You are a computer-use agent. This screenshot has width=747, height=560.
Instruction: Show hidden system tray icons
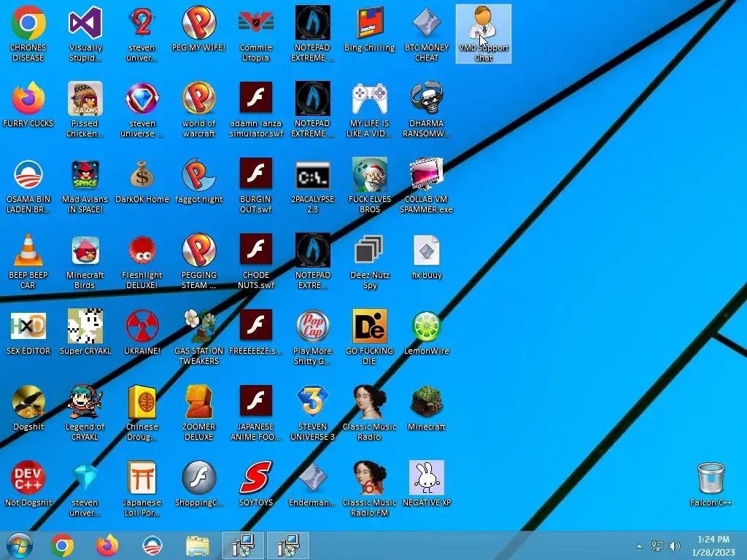pos(639,546)
